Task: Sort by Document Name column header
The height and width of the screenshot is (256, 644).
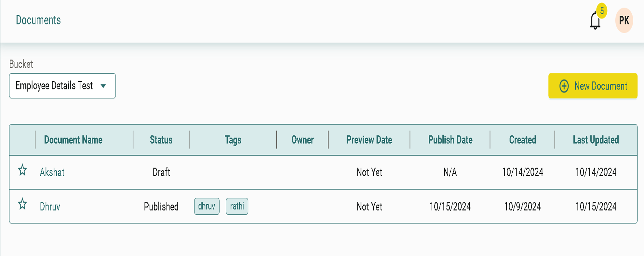Action: pos(73,140)
